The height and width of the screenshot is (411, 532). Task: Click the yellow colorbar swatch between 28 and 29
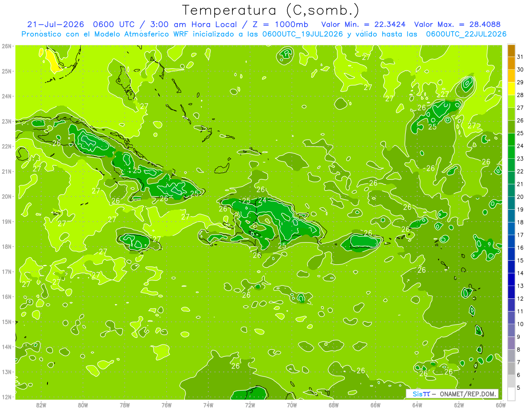coord(511,89)
